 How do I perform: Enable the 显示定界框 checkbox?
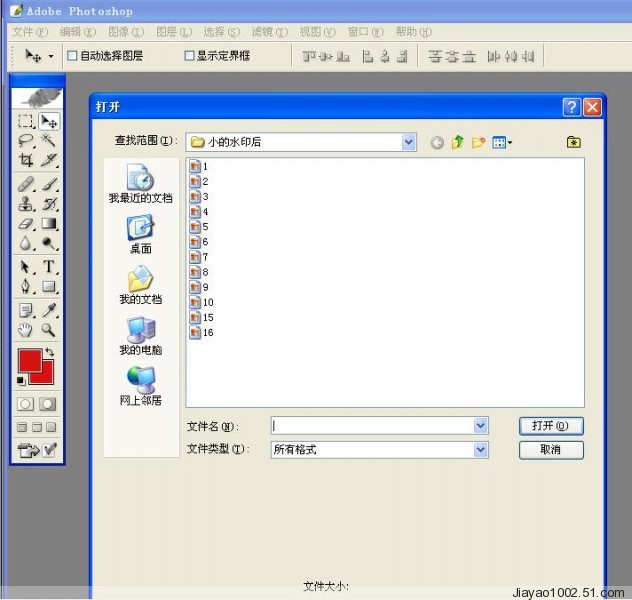click(189, 56)
